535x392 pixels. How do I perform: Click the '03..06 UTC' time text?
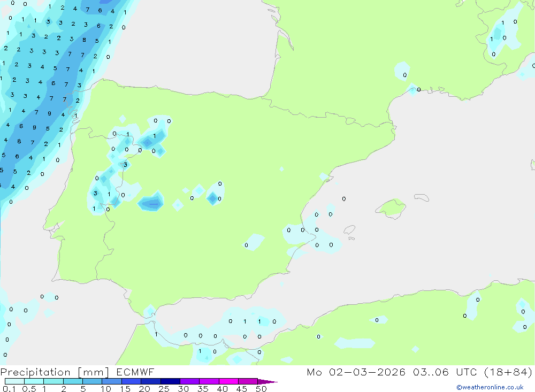pos(445,372)
